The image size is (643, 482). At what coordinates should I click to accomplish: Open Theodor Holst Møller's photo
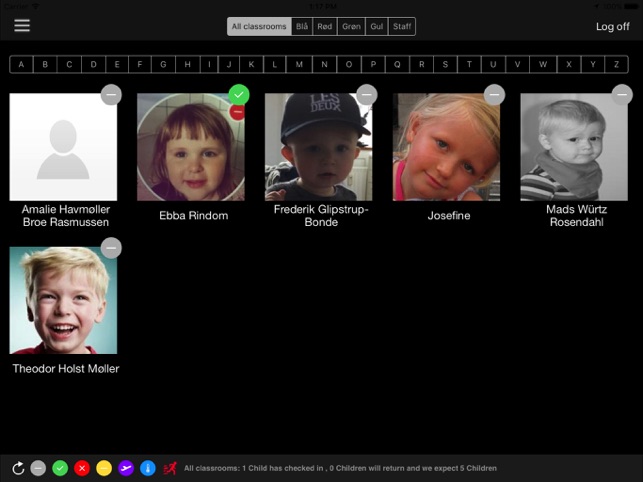(x=63, y=300)
